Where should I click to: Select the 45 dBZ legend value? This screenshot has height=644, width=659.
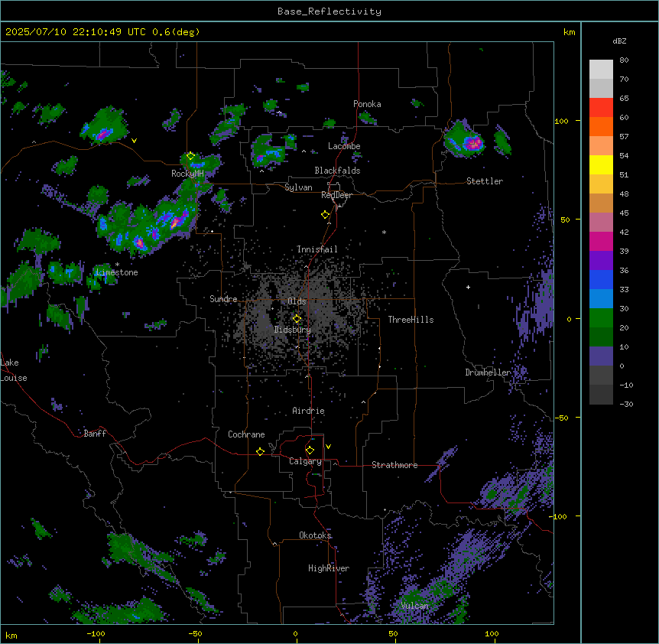[624, 213]
